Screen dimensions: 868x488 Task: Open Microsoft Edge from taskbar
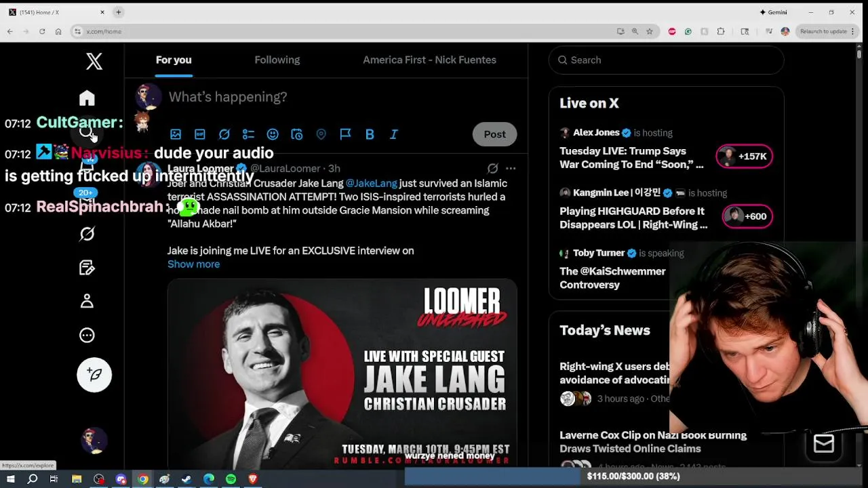tap(209, 479)
